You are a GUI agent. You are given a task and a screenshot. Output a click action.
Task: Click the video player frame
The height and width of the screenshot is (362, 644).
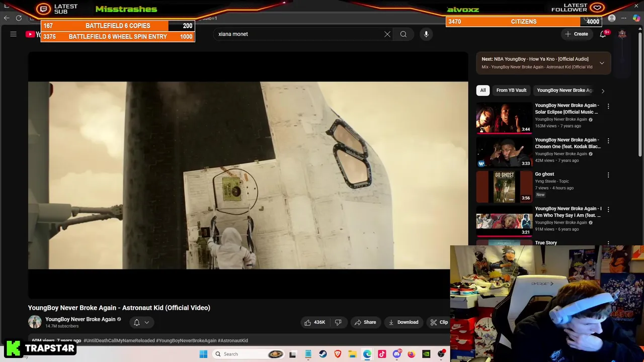248,175
